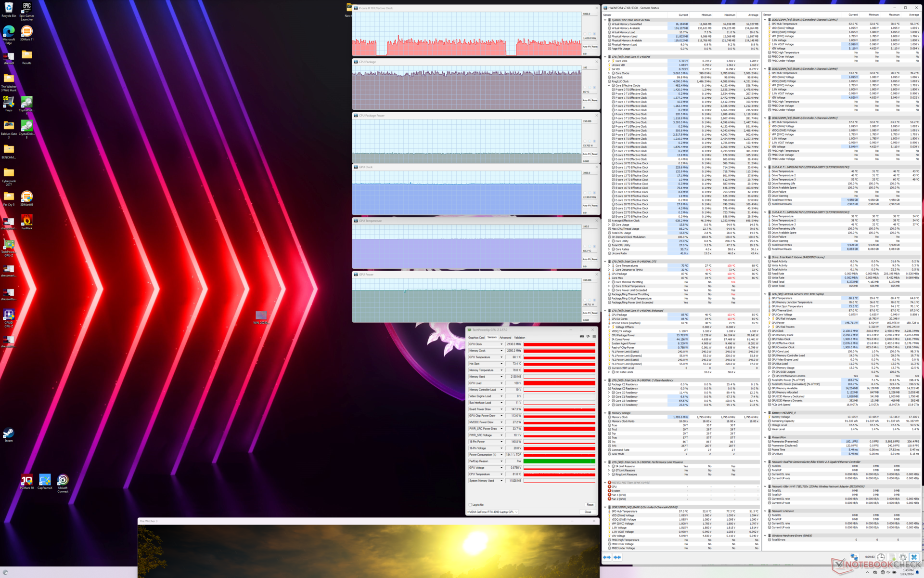Click GPU-Z screenshot camera icon

582,336
